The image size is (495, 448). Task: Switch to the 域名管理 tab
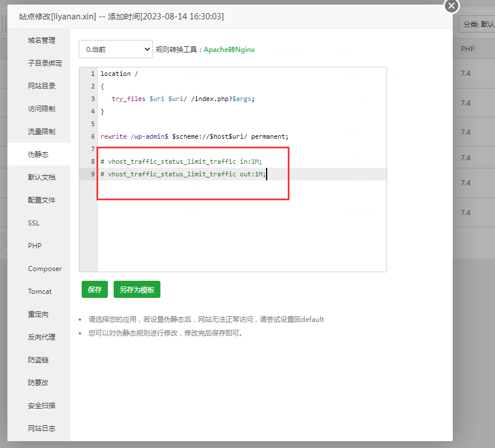coord(42,41)
